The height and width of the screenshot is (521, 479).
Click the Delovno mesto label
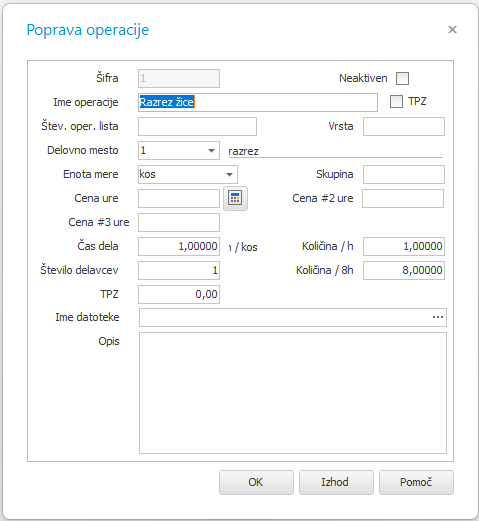pyautogui.click(x=83, y=150)
